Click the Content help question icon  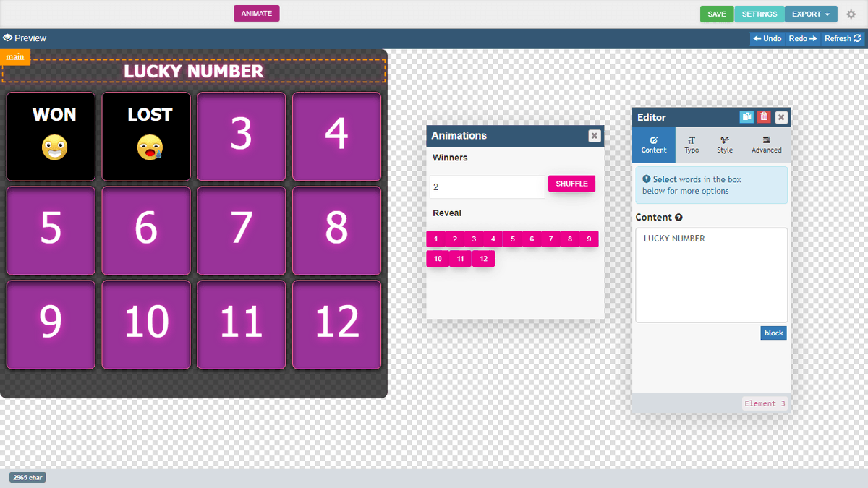678,218
